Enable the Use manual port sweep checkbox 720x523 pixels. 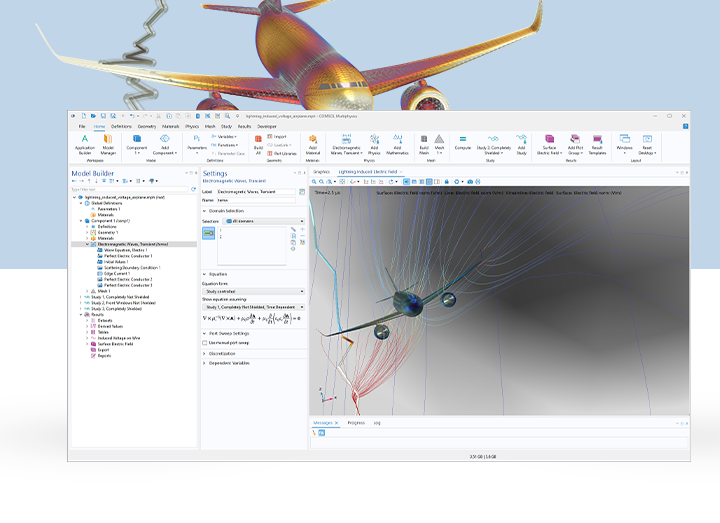[x=206, y=342]
